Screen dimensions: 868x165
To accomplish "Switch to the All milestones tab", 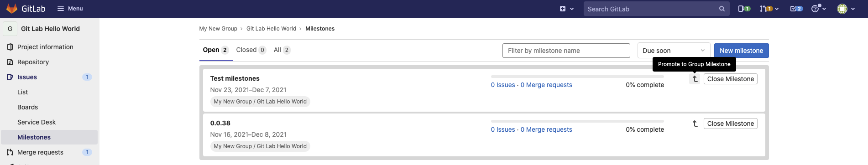I will click(x=282, y=50).
